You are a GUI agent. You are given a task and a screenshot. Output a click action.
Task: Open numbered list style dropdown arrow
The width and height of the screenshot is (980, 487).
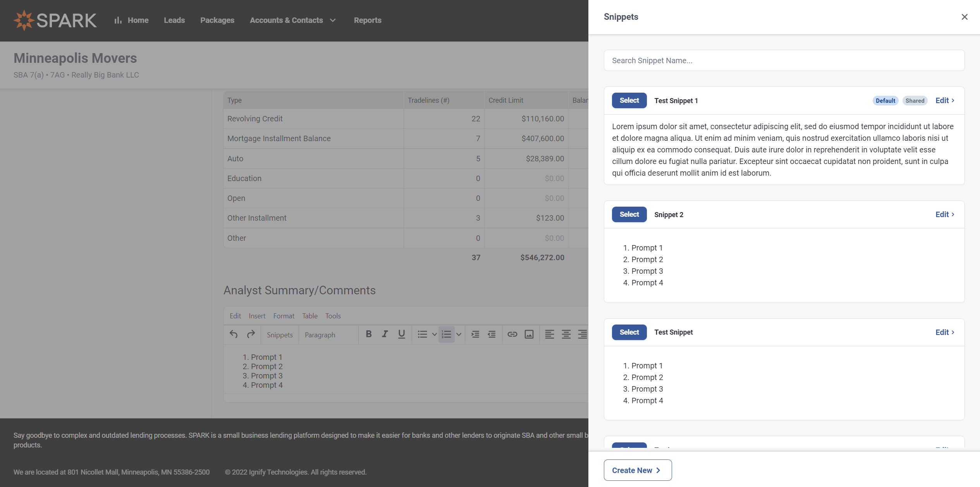pyautogui.click(x=459, y=334)
